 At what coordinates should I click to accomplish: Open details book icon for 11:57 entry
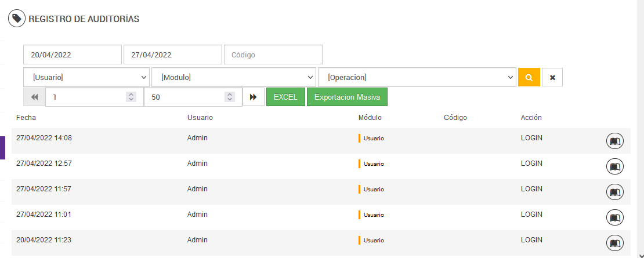(x=614, y=192)
